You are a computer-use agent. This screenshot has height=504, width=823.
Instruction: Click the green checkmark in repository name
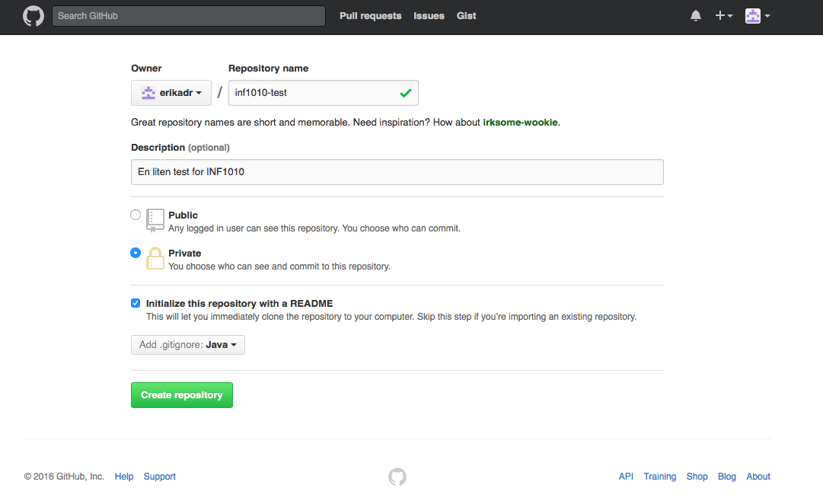click(405, 93)
